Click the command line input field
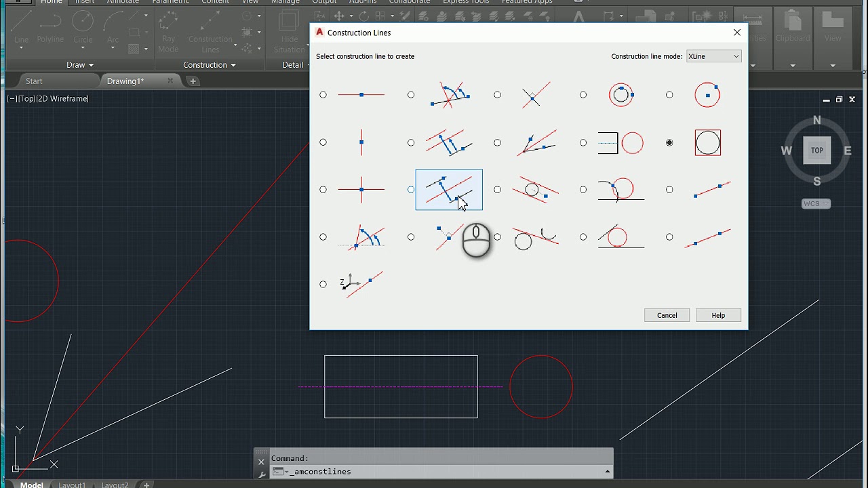This screenshot has height=488, width=868. click(x=441, y=472)
